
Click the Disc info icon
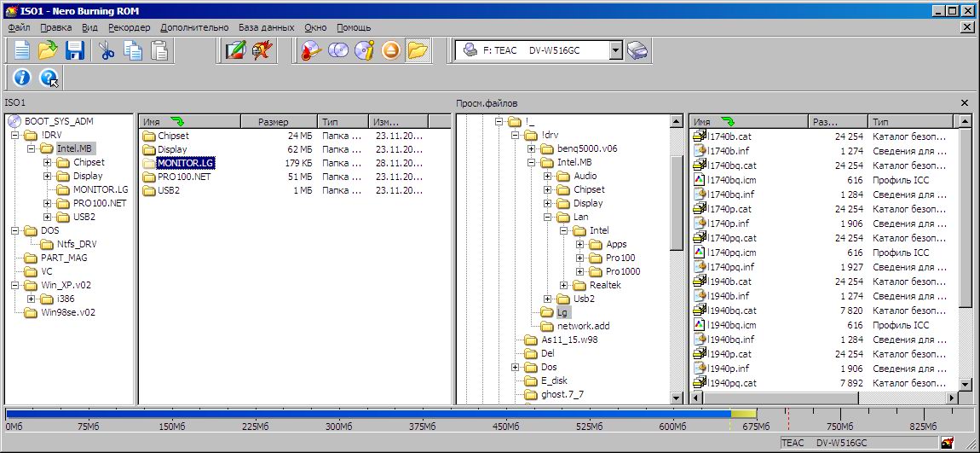pos(365,50)
